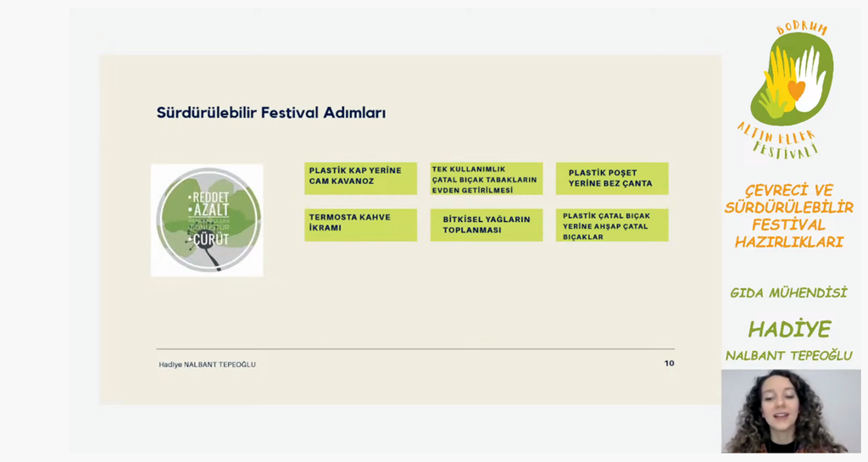Click the Reddet Azalt Çürüt circular tree image
This screenshot has width=868, height=462.
[207, 220]
